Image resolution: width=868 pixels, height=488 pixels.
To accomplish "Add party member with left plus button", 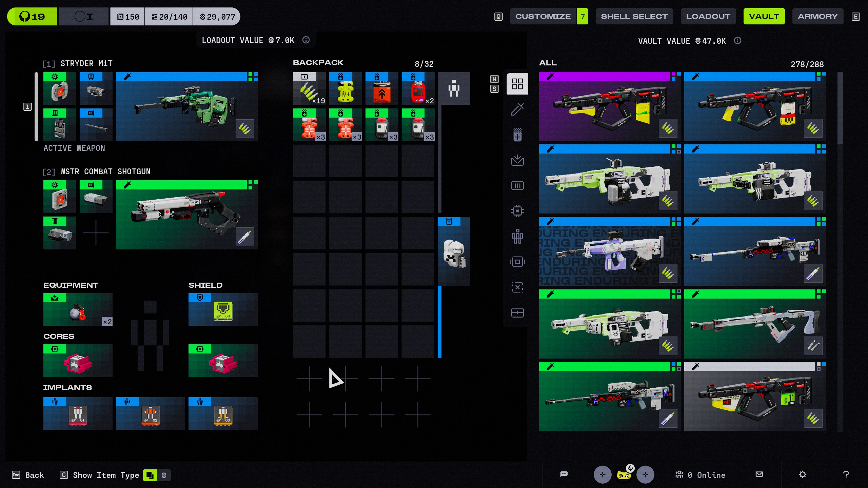I will pyautogui.click(x=603, y=475).
